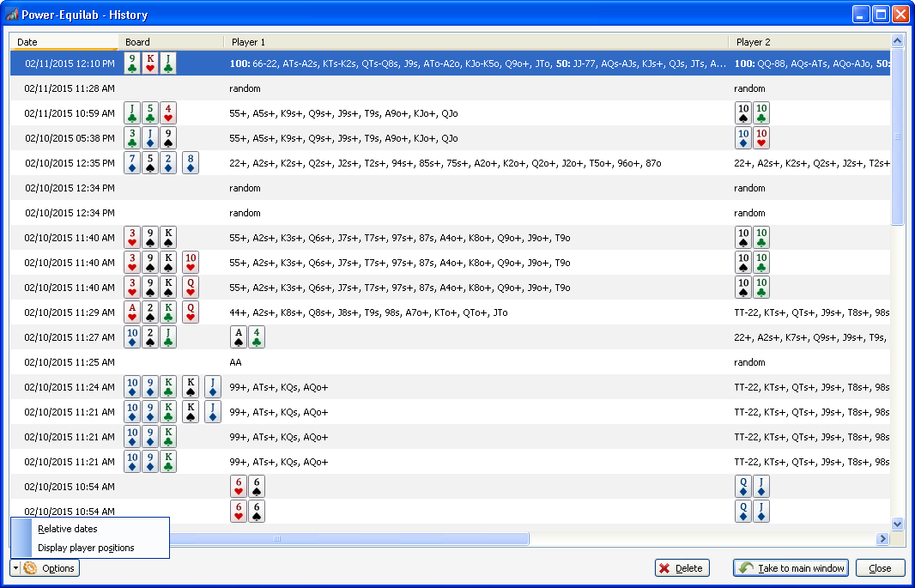Click the 8 of diamonds turn card in the 12:35 PM row
Image resolution: width=915 pixels, height=588 pixels.
pos(191,163)
